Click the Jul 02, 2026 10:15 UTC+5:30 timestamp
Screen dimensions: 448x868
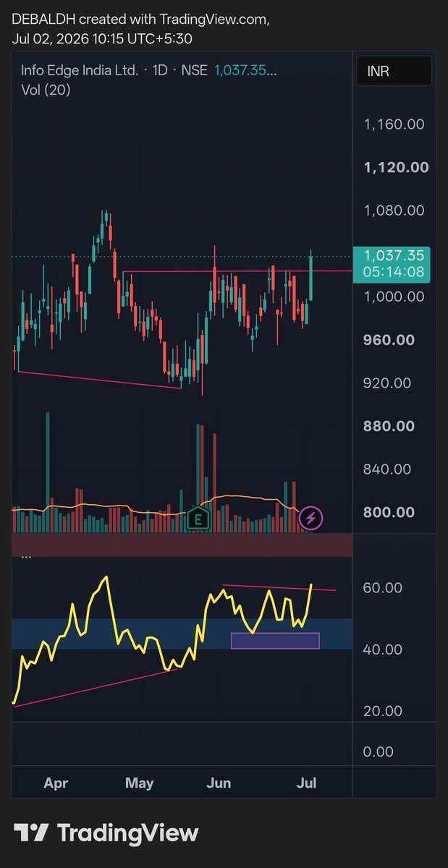point(102,39)
